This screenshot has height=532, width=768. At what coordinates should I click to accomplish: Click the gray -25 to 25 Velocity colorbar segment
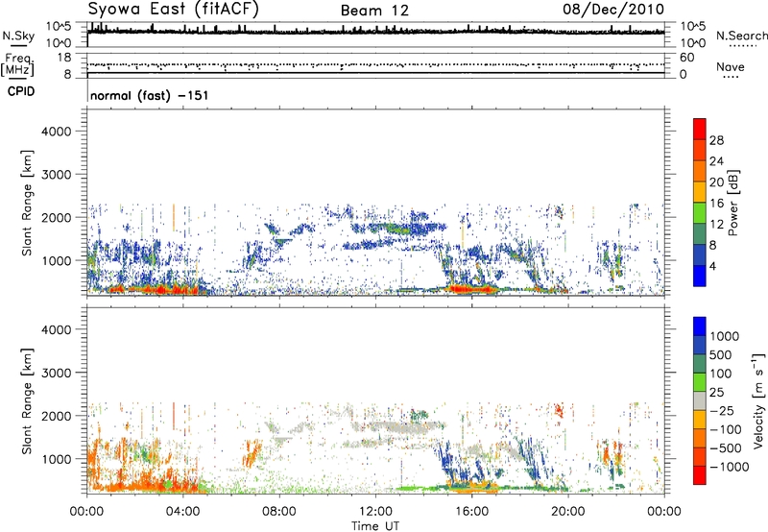pos(700,400)
